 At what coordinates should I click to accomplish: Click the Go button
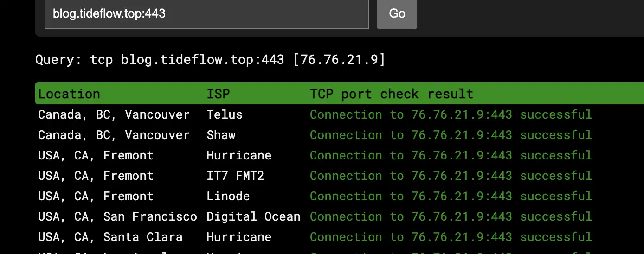pos(397,14)
